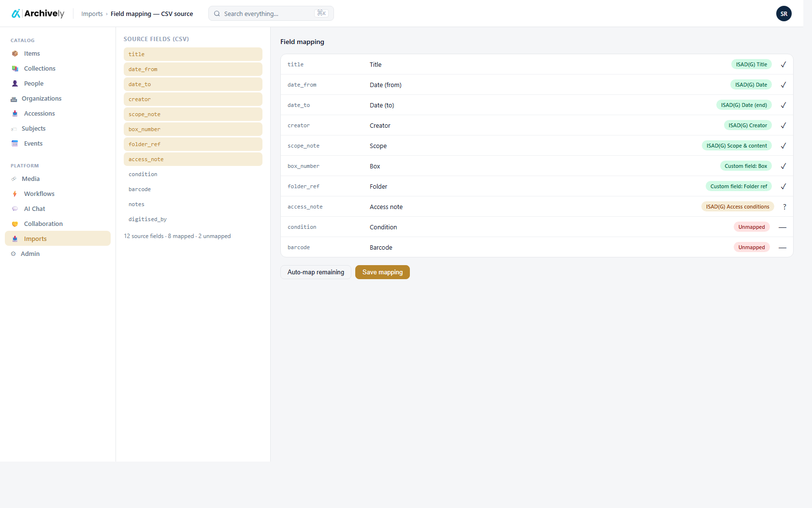Click the checkmark on the date_from row
This screenshot has width=812, height=508.
(783, 85)
